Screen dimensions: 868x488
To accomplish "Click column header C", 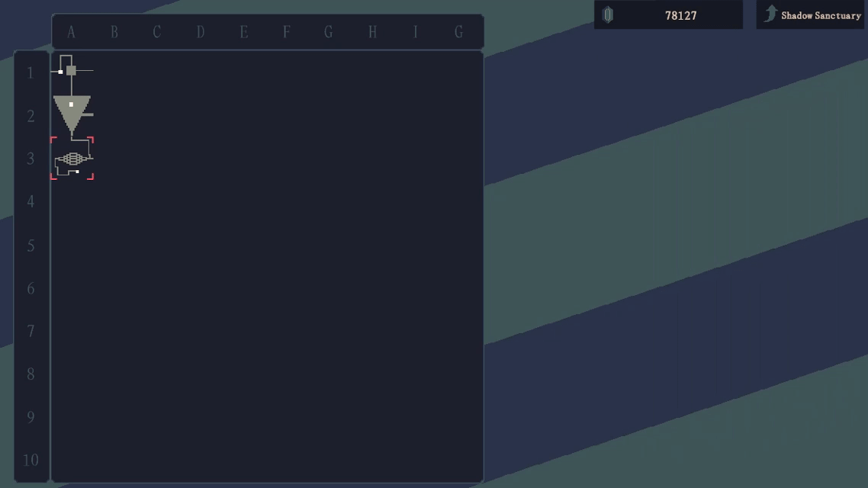I will click(x=157, y=32).
